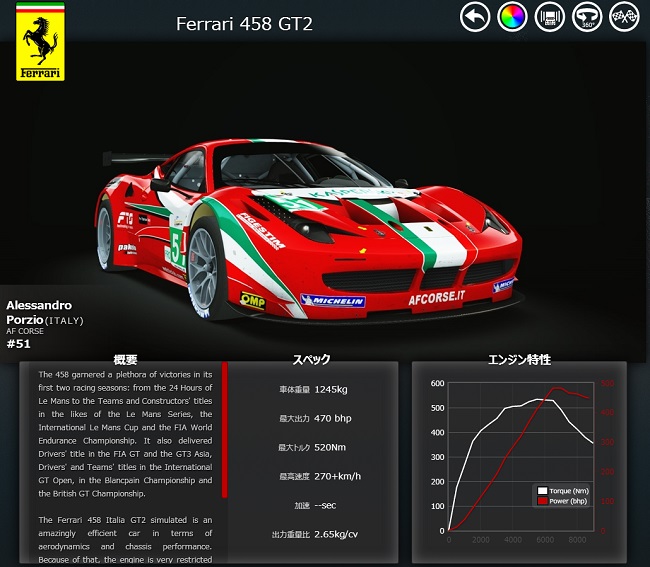
Task: Click the 270+km/h top speed value
Action: 337,477
